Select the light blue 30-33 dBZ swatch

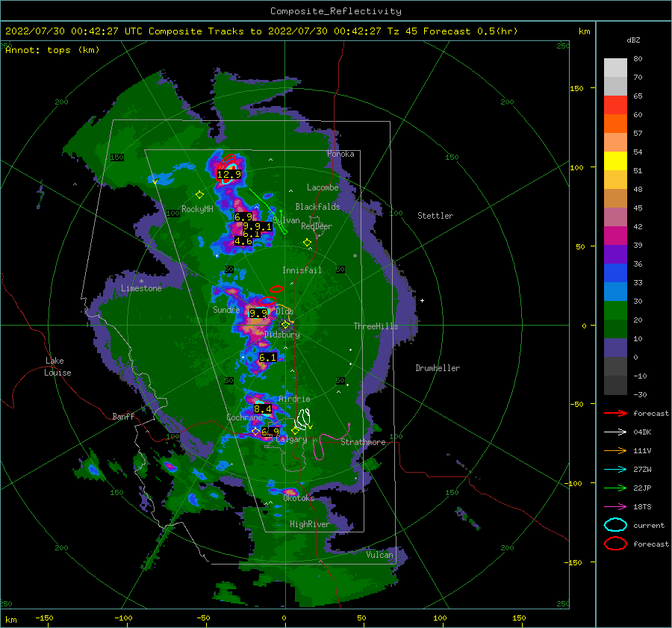615,291
